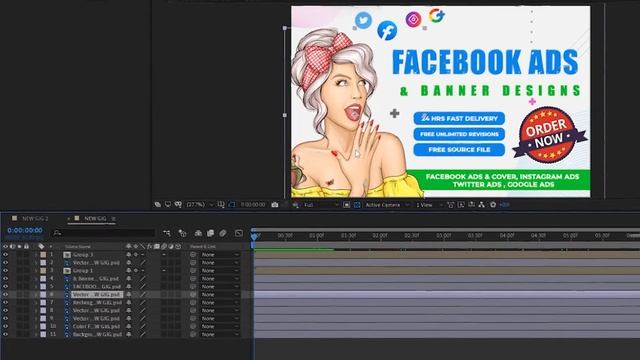Open grid and guide options icon
The image size is (640, 360).
pyautogui.click(x=221, y=204)
